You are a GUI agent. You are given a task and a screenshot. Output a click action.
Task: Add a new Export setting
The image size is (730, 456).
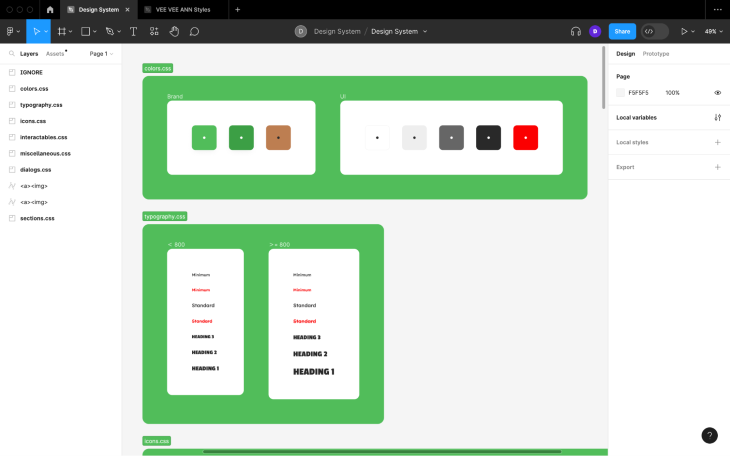[717, 167]
